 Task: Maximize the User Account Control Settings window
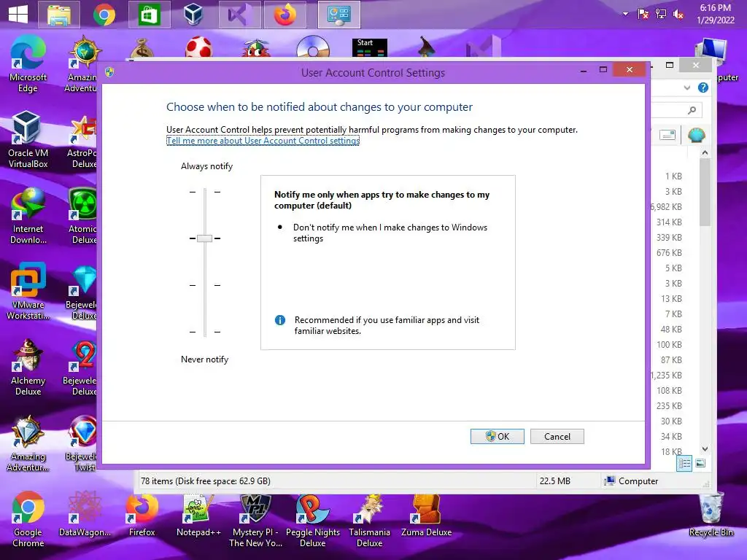click(x=603, y=70)
